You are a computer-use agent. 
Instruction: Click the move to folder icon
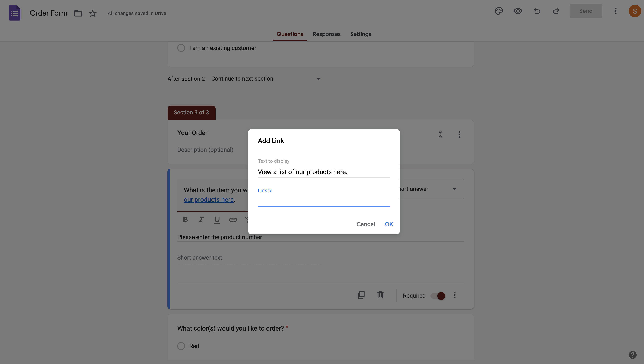coord(78,13)
